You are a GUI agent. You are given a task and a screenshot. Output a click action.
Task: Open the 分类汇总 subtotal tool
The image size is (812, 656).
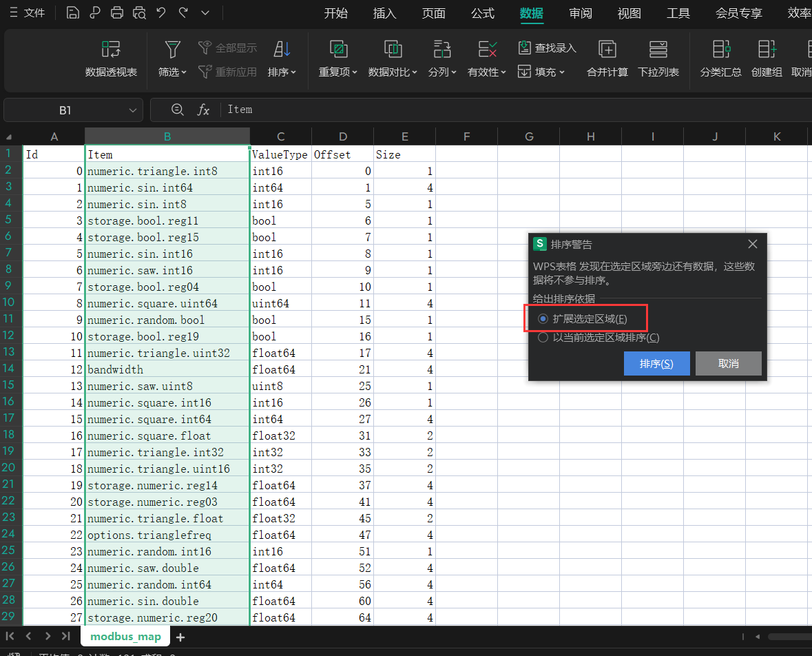720,59
